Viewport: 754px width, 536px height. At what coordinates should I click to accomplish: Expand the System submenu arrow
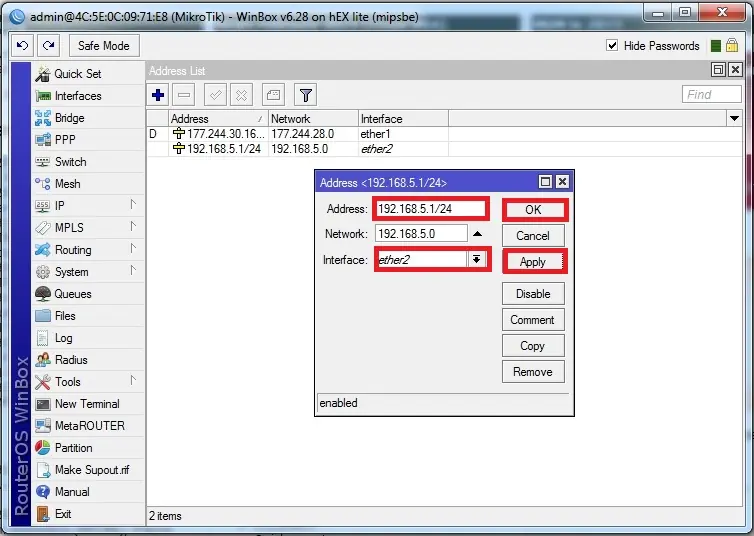click(133, 271)
